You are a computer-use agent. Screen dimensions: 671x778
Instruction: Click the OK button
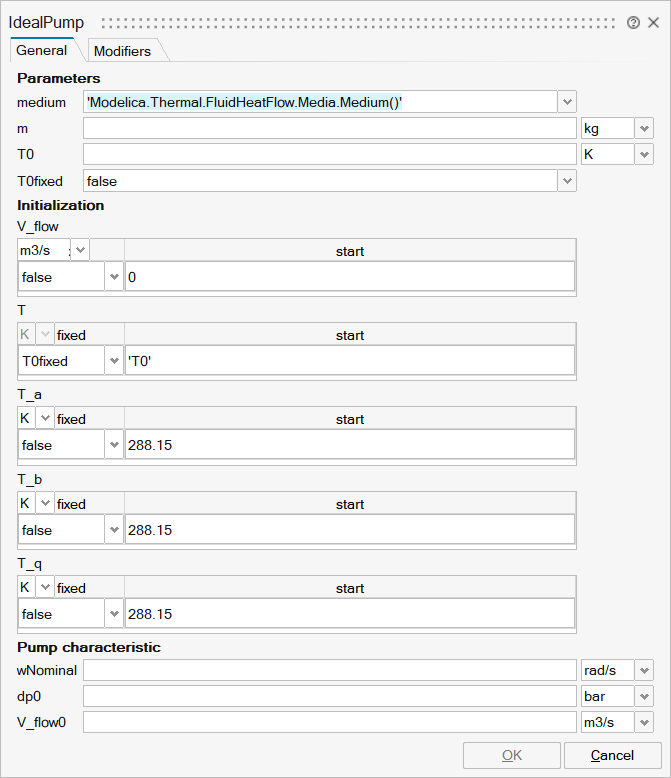[511, 755]
